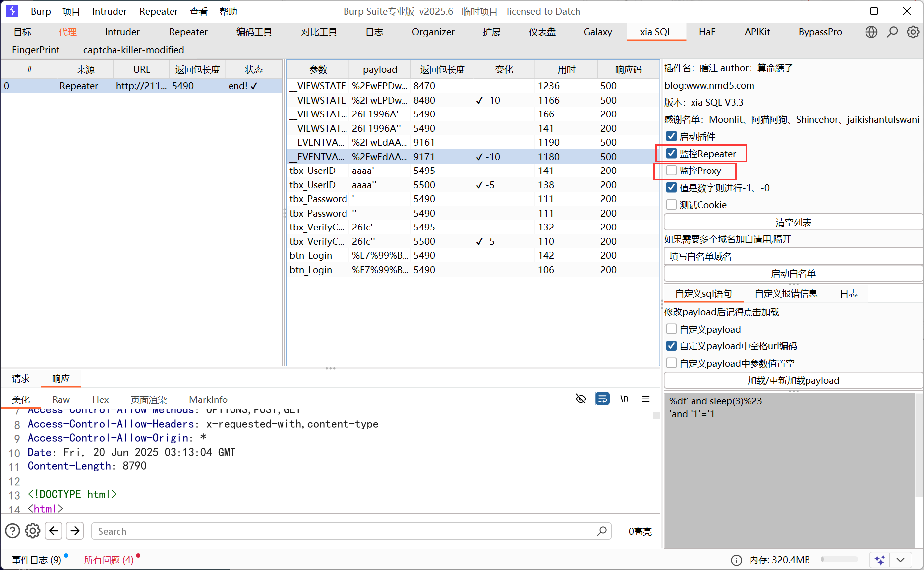
Task: Switch to the HaE tab
Action: coord(707,32)
